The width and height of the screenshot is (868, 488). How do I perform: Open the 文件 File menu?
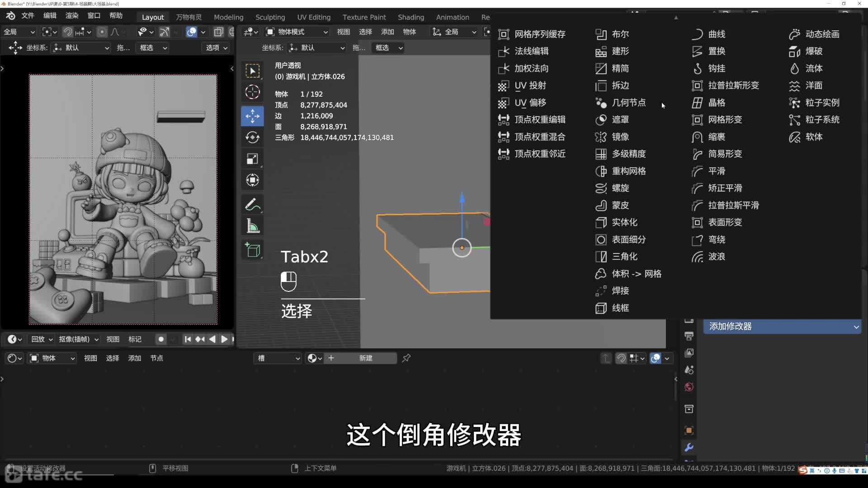tap(28, 16)
